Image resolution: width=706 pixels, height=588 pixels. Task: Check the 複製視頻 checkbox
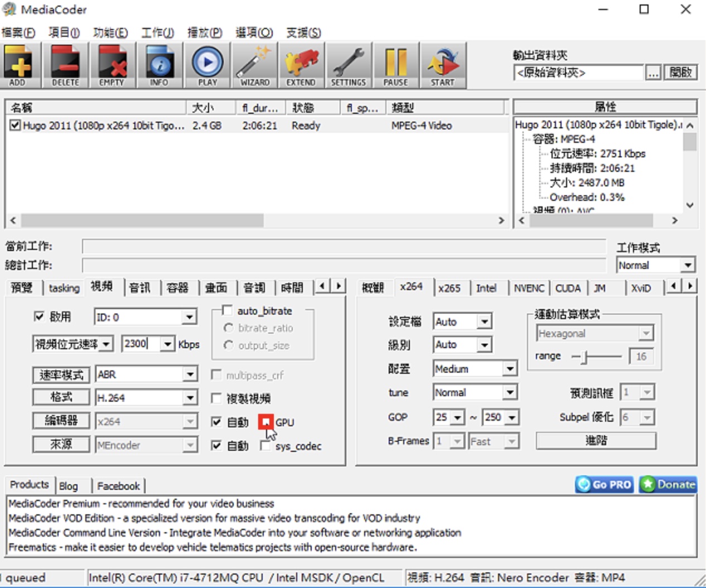216,398
